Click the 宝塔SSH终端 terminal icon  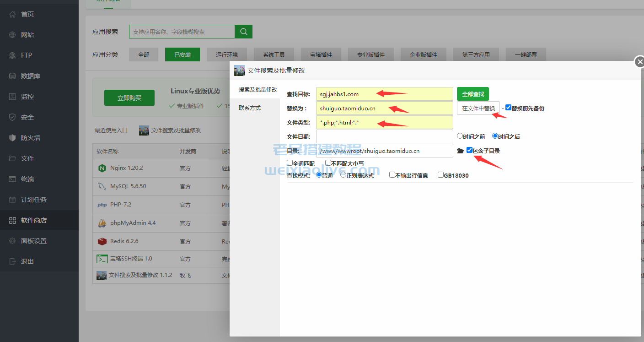point(102,259)
